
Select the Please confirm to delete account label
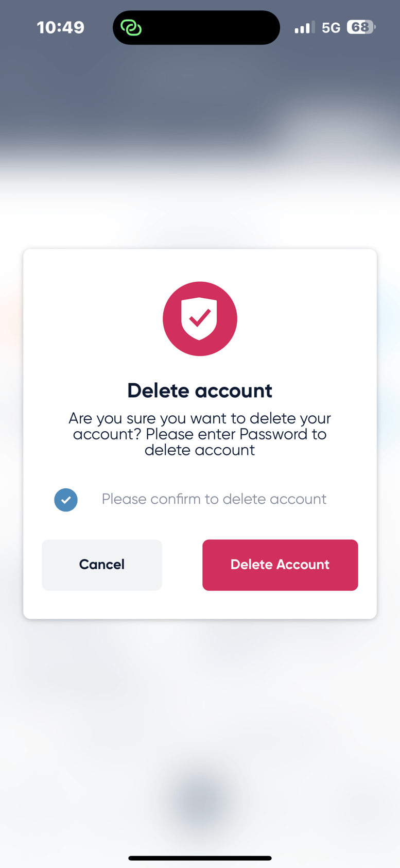point(214,499)
